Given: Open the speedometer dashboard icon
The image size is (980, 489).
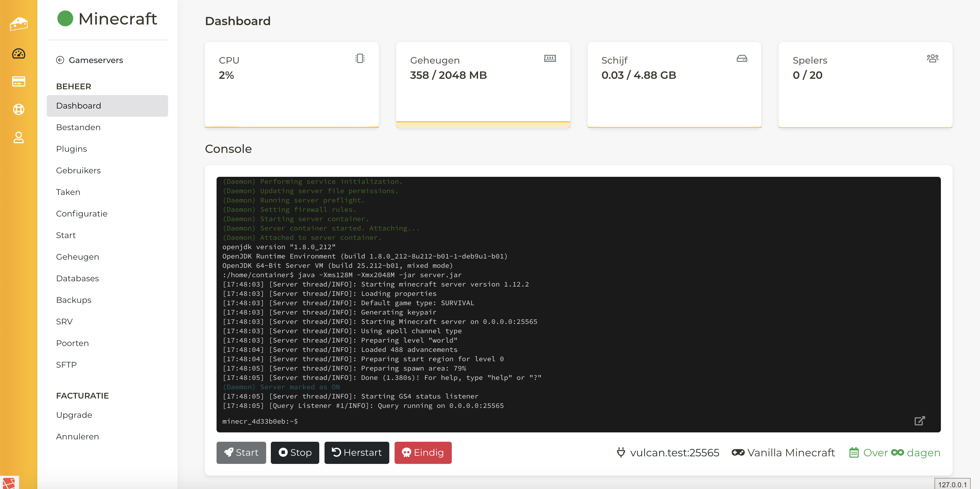Looking at the screenshot, I should coord(18,54).
